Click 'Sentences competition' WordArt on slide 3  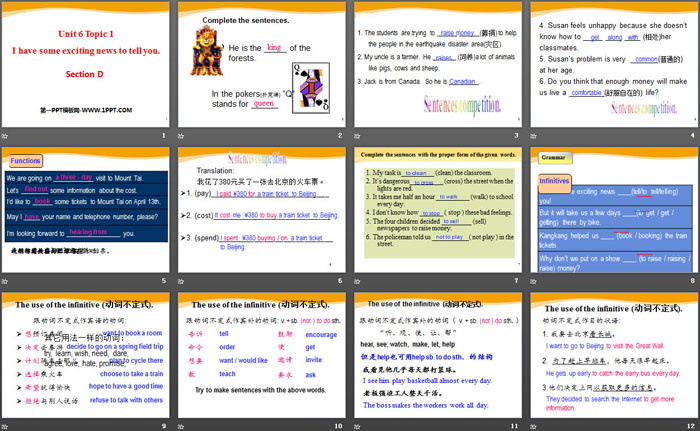tap(462, 105)
